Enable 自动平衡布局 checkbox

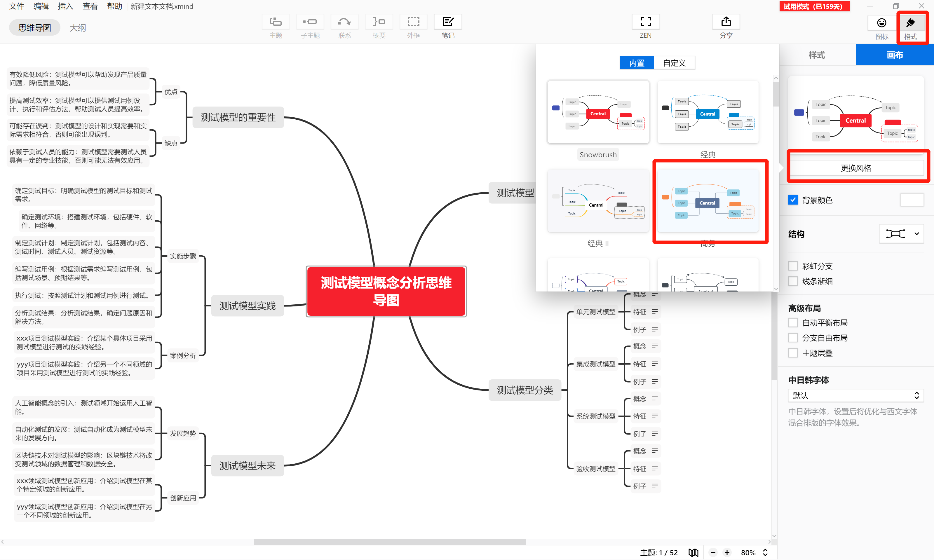(793, 323)
